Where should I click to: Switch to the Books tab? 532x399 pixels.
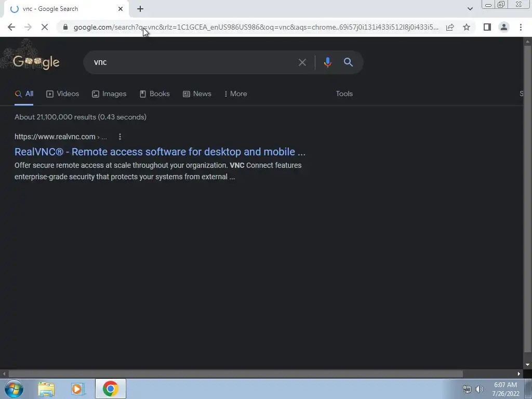155,94
